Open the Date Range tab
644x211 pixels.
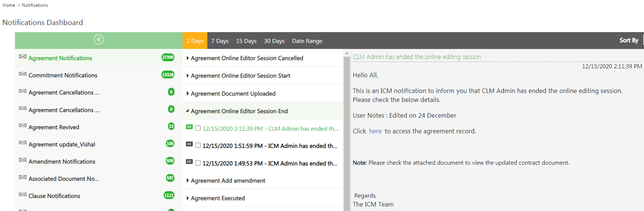coord(307,41)
